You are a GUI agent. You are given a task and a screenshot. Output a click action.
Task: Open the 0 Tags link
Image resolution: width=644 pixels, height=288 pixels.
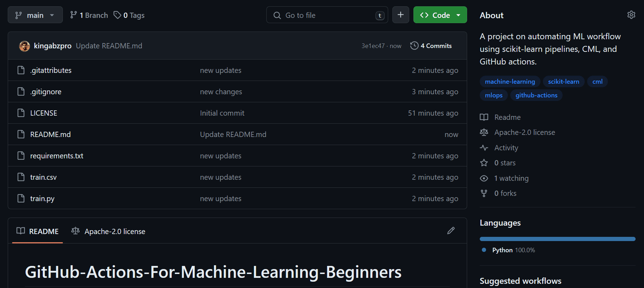pyautogui.click(x=129, y=15)
